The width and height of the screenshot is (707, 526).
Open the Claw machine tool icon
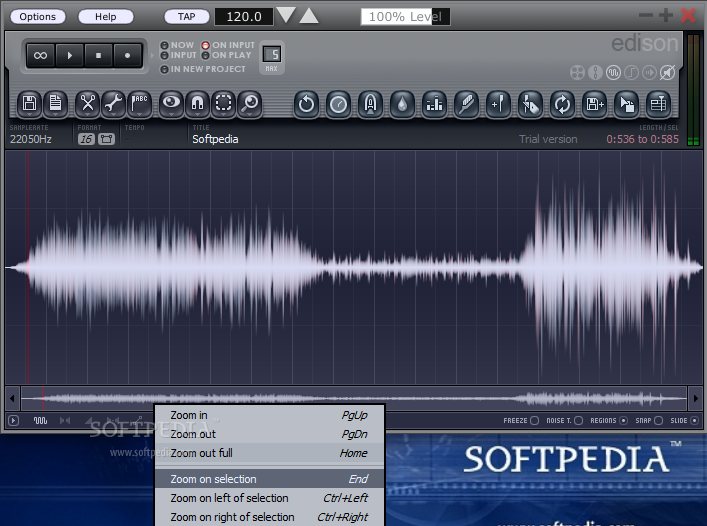[x=371, y=105]
